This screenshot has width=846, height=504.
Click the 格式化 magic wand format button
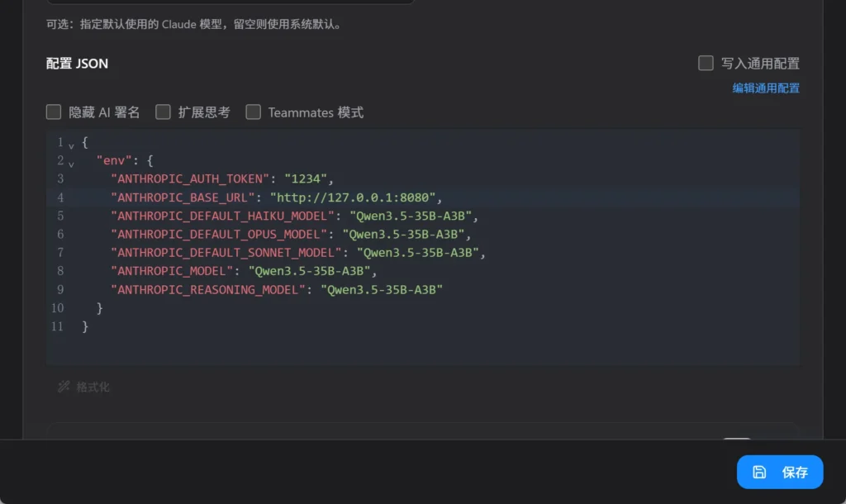[83, 387]
